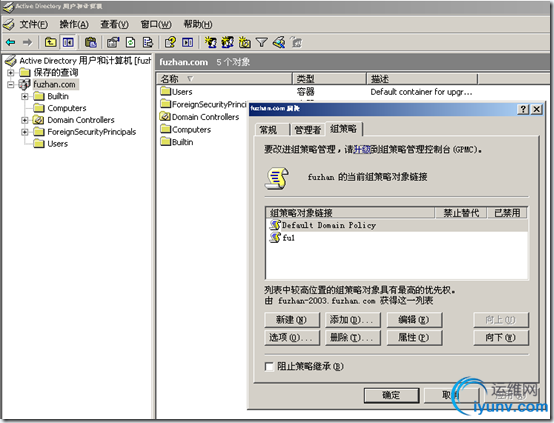
Task: Click the 禁止替代 column header
Action: coord(461,213)
